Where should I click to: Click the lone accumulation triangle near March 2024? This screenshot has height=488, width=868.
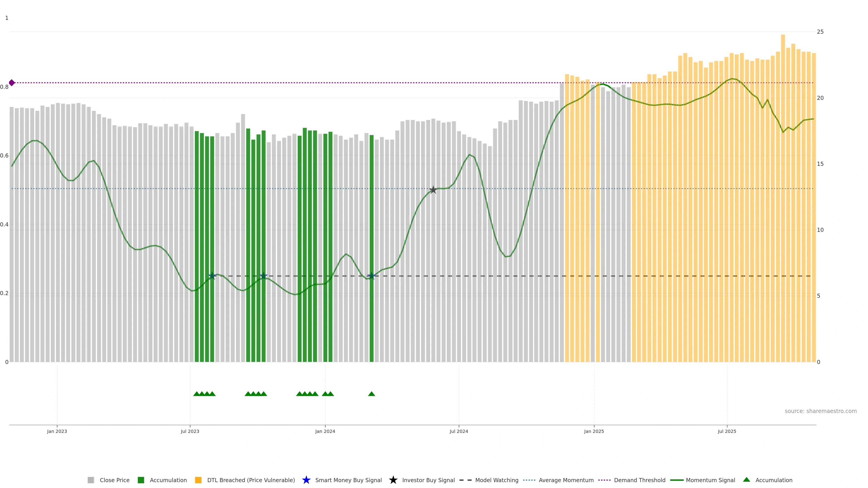pyautogui.click(x=371, y=394)
